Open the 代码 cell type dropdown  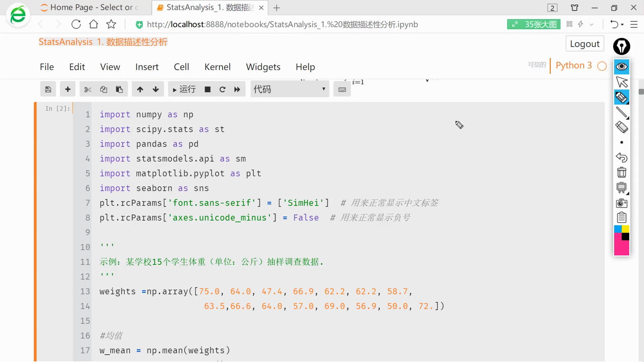coord(290,89)
